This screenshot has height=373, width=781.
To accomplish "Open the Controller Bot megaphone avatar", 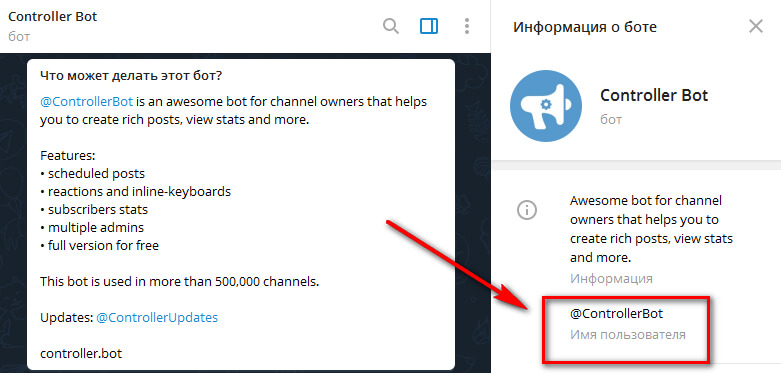I will point(546,106).
